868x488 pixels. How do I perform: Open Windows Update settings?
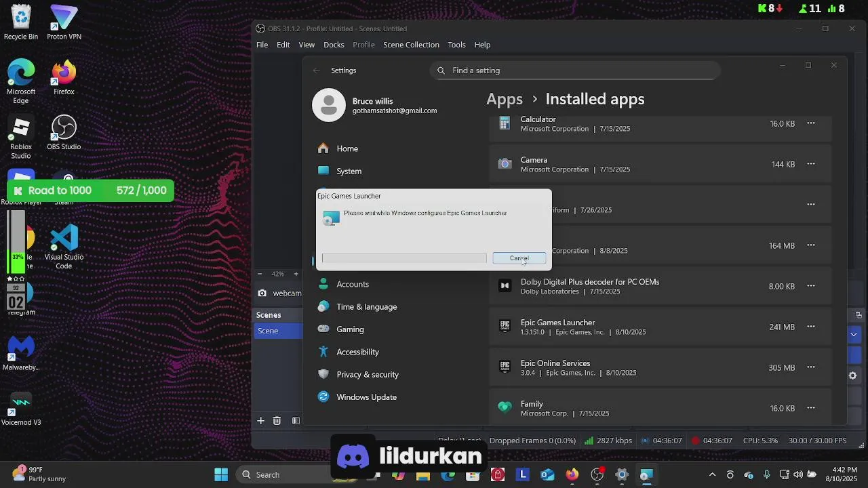(x=367, y=397)
